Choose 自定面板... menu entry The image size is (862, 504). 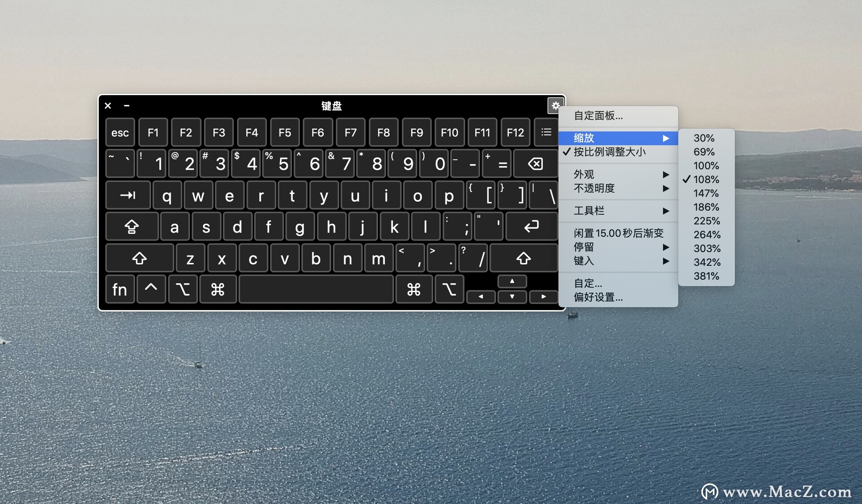tap(598, 116)
